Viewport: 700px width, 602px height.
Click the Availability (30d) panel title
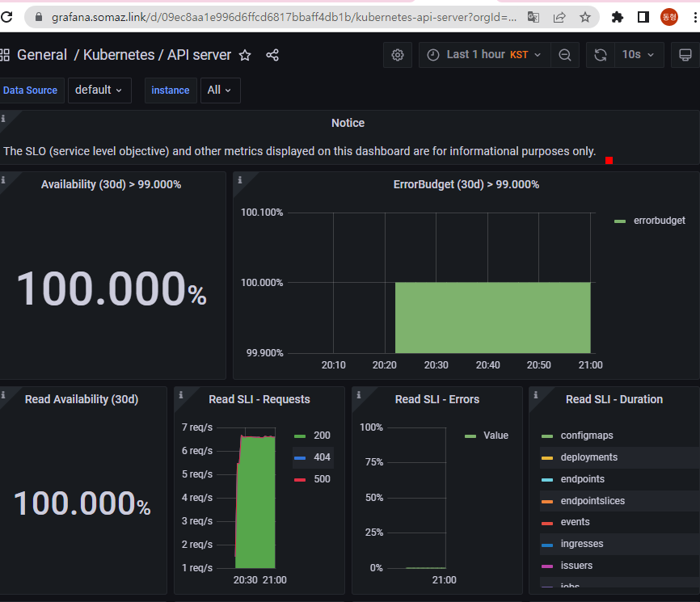pos(112,185)
